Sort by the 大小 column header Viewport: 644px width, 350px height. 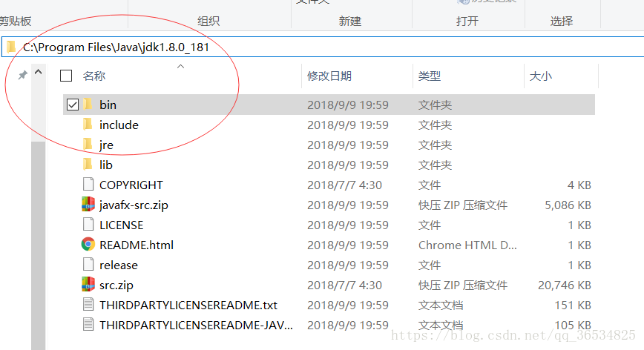[x=540, y=76]
